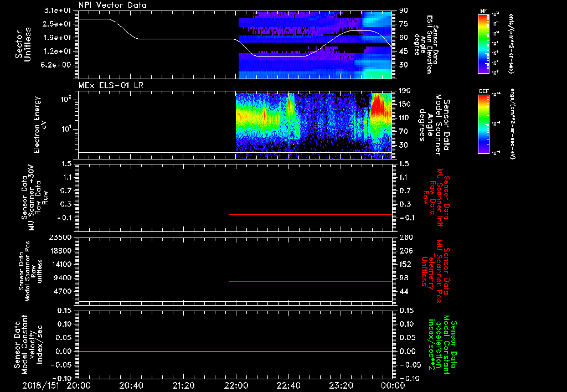
Task: Click the 23:20 time axis label
Action: tap(341, 385)
